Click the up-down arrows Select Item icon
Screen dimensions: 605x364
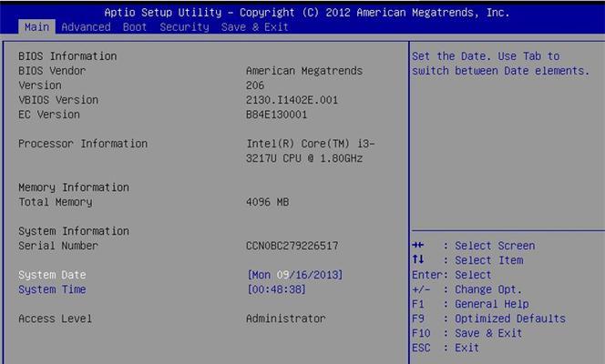[x=418, y=259]
